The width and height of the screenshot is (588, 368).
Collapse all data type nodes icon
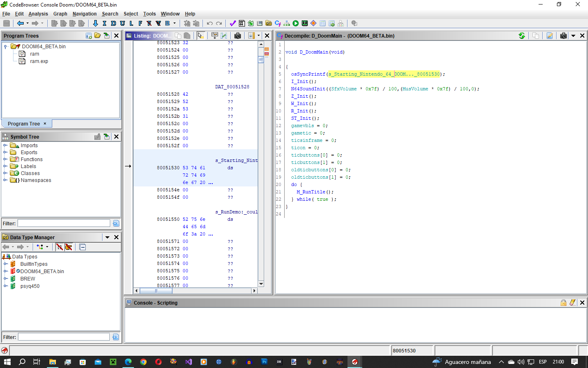(82, 247)
